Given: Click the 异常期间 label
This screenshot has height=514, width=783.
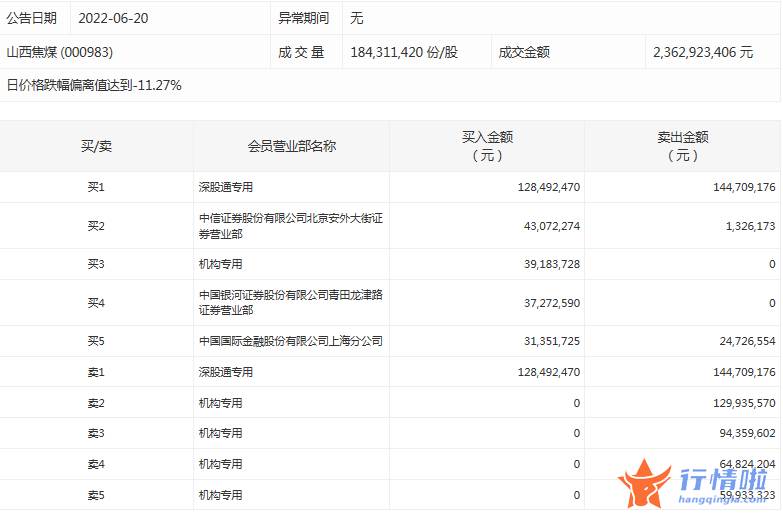Looking at the screenshot, I should click(304, 18).
